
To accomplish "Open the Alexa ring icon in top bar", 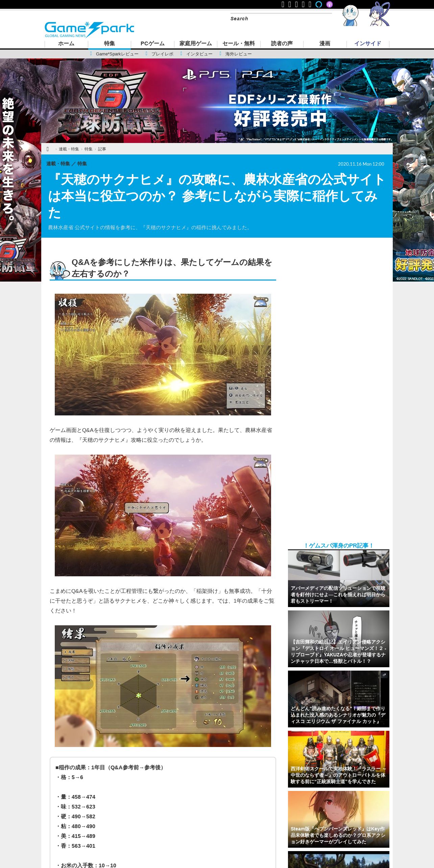I will 318,4.
